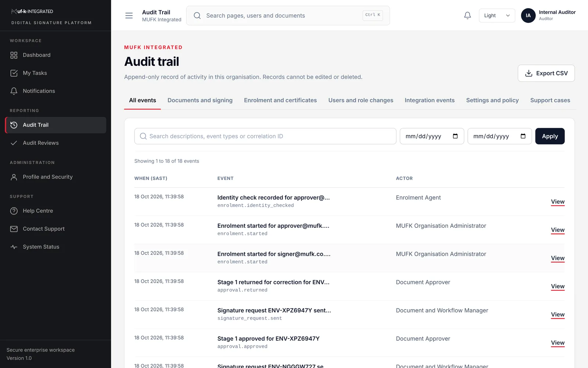
Task: Select Audit Trail in sidebar
Action: pos(55,125)
